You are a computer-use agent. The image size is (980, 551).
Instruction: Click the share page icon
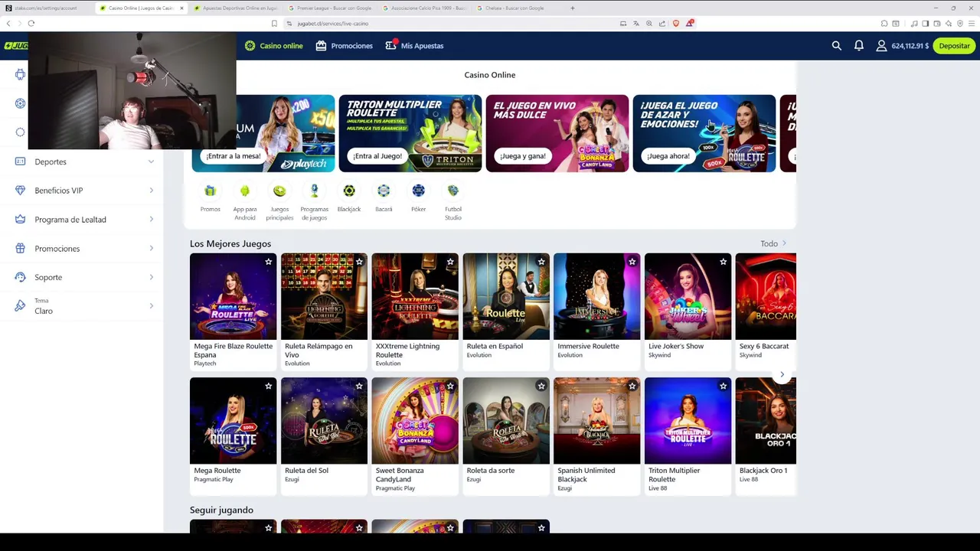tap(662, 24)
